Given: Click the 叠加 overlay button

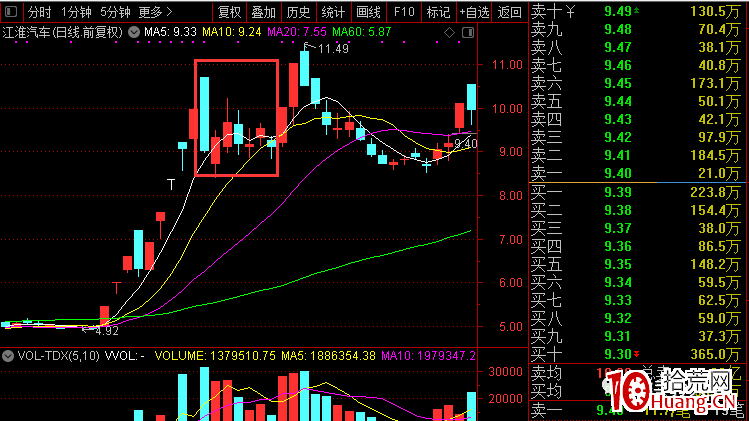Looking at the screenshot, I should (x=264, y=12).
